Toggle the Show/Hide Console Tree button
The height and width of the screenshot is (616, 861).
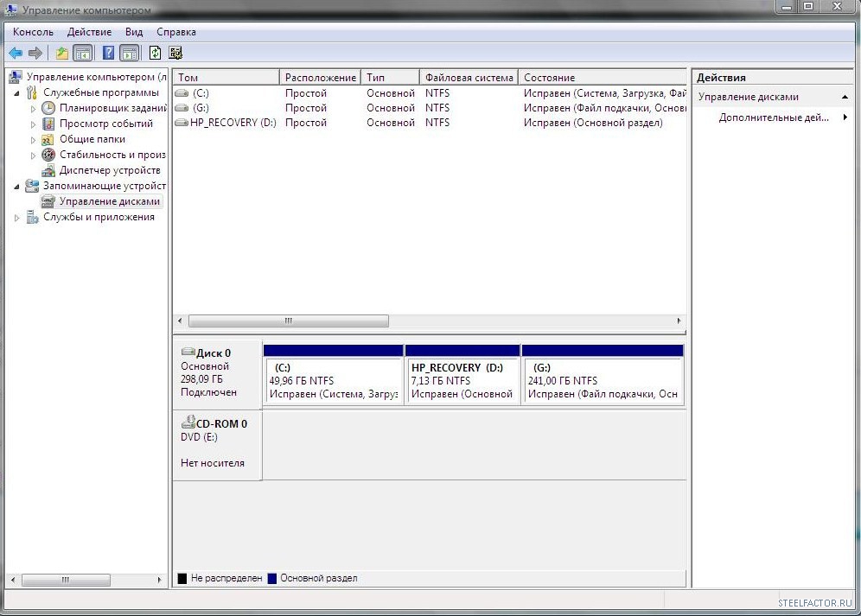(83, 53)
